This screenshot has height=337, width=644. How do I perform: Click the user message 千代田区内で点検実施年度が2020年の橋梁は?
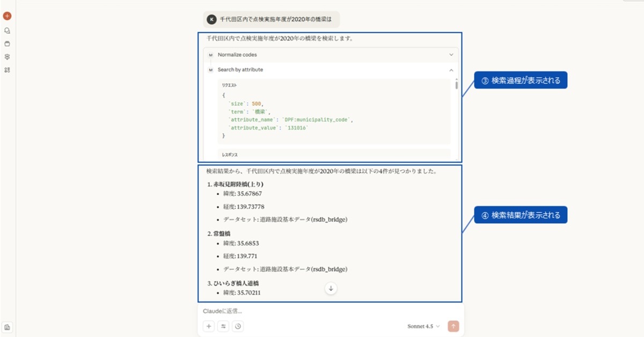(276, 19)
